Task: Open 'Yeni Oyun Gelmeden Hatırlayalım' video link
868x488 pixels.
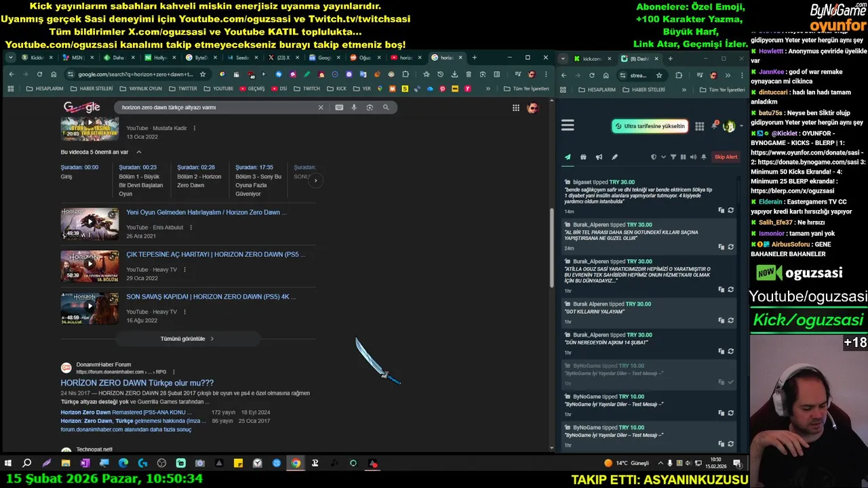Action: coord(206,212)
